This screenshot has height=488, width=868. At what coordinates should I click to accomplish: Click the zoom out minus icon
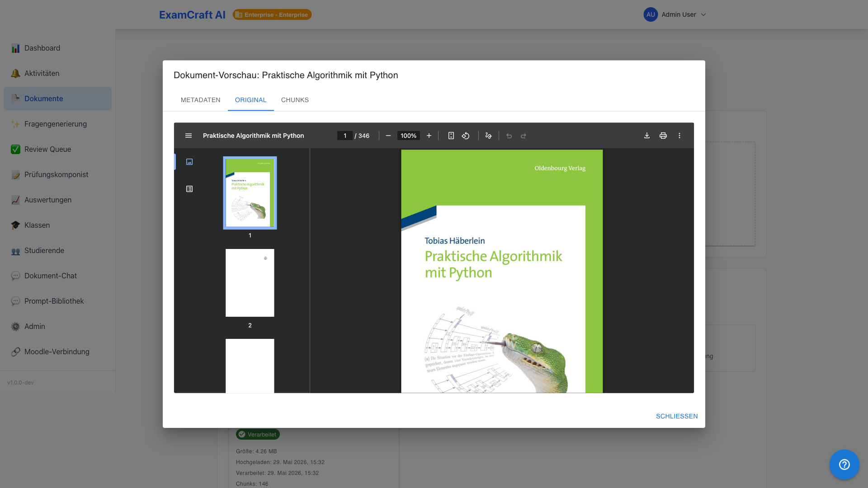point(388,136)
